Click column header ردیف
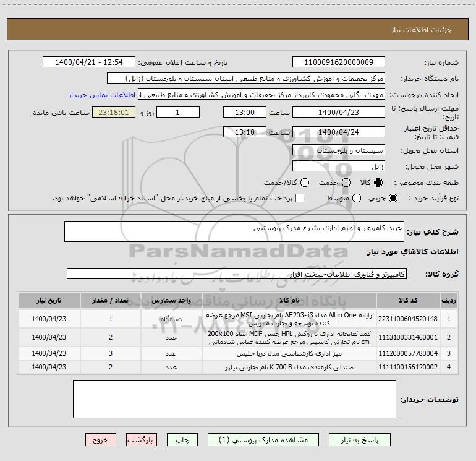The image size is (476, 461). point(449,300)
